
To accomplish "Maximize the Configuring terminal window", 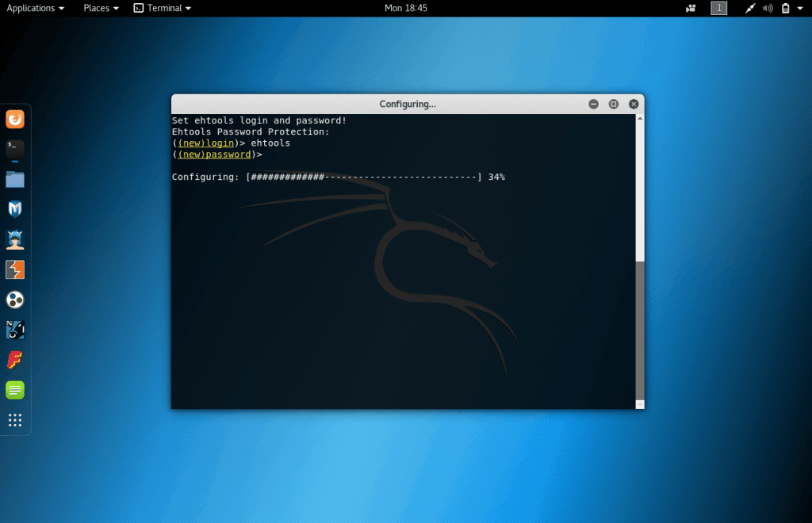I will point(614,104).
